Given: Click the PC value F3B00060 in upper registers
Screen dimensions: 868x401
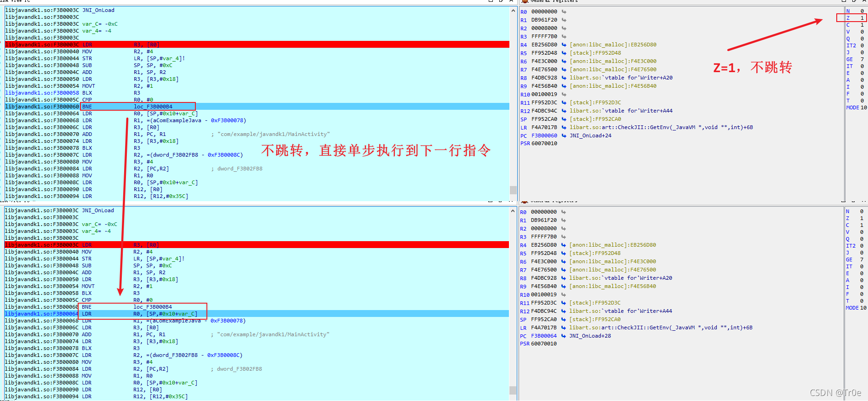Looking at the screenshot, I should point(544,136).
